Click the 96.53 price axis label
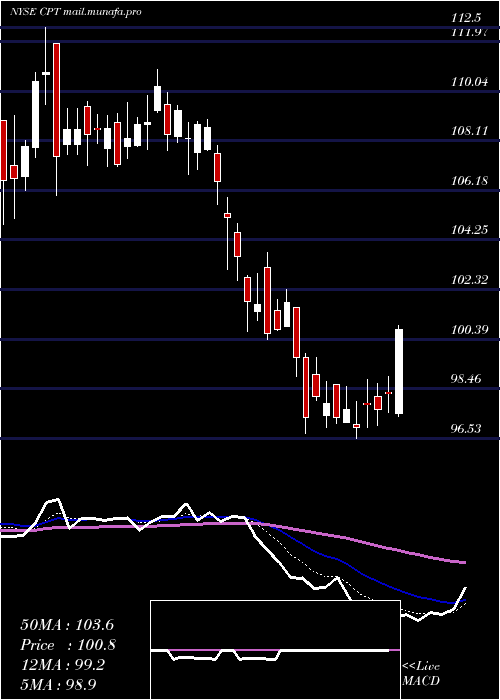500x700 pixels. [466, 429]
